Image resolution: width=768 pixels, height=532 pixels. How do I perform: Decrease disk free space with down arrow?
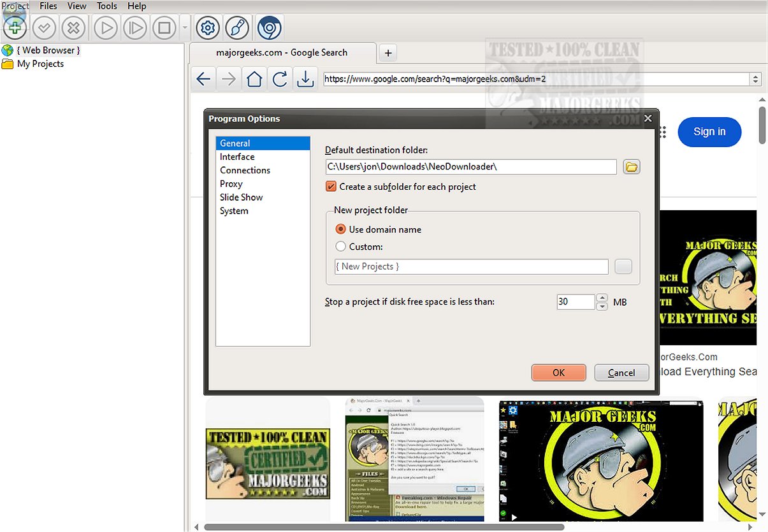[x=602, y=306]
